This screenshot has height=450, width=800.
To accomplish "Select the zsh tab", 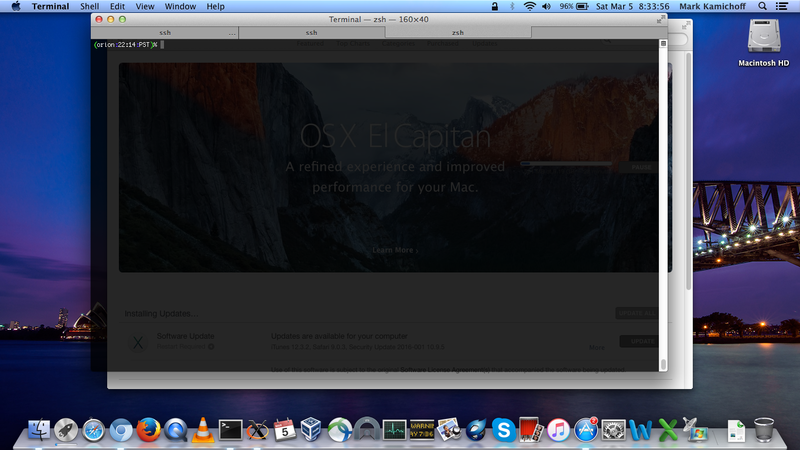I will click(458, 32).
